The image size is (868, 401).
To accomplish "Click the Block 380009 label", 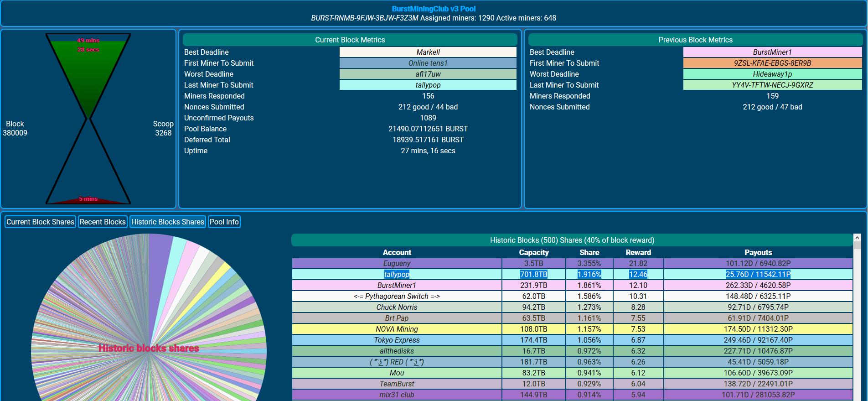I will coord(15,128).
